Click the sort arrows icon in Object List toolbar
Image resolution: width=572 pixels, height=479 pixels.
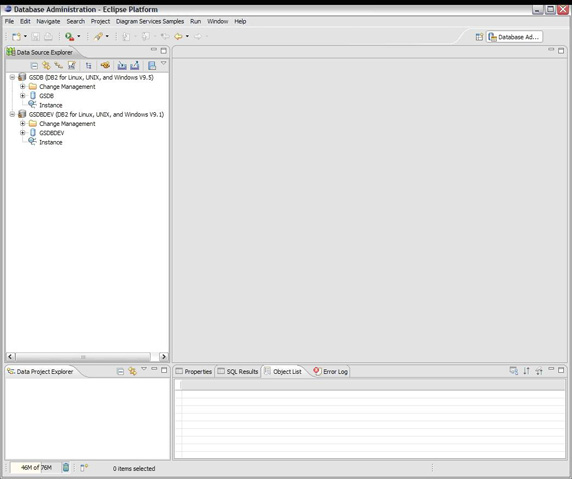(526, 371)
